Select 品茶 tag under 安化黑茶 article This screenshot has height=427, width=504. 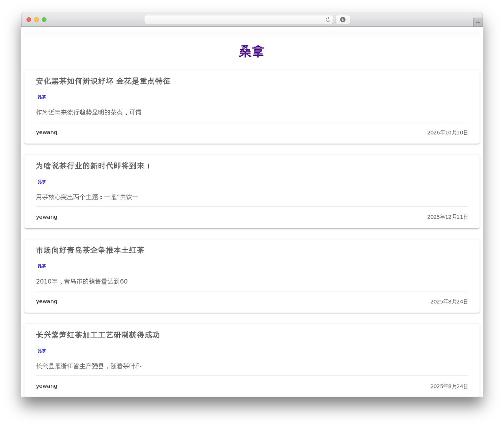[x=42, y=97]
